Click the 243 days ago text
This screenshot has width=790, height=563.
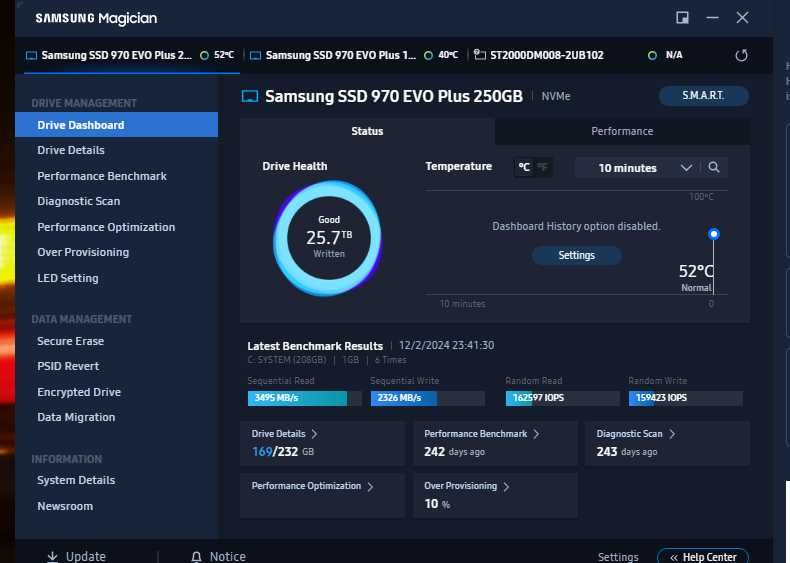pos(627,451)
